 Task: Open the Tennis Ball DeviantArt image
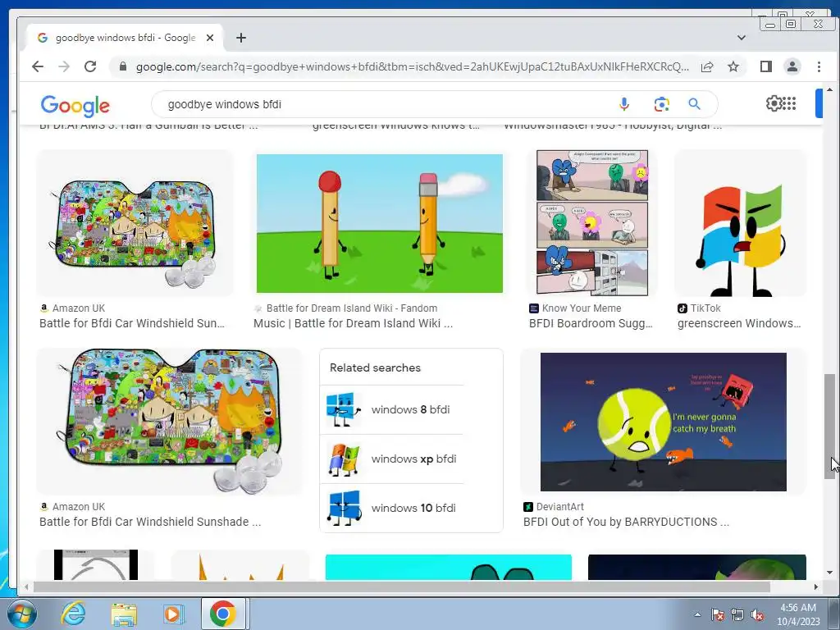pyautogui.click(x=663, y=422)
